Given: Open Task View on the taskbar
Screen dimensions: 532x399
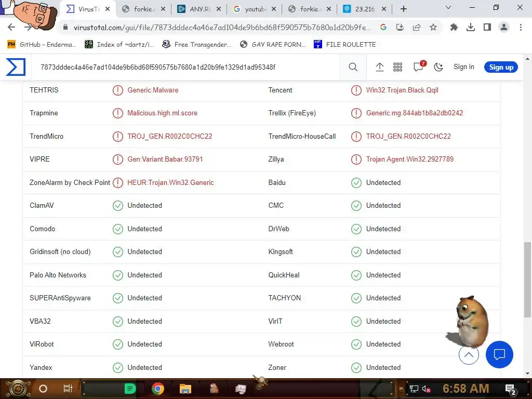Looking at the screenshot, I should pos(68,389).
